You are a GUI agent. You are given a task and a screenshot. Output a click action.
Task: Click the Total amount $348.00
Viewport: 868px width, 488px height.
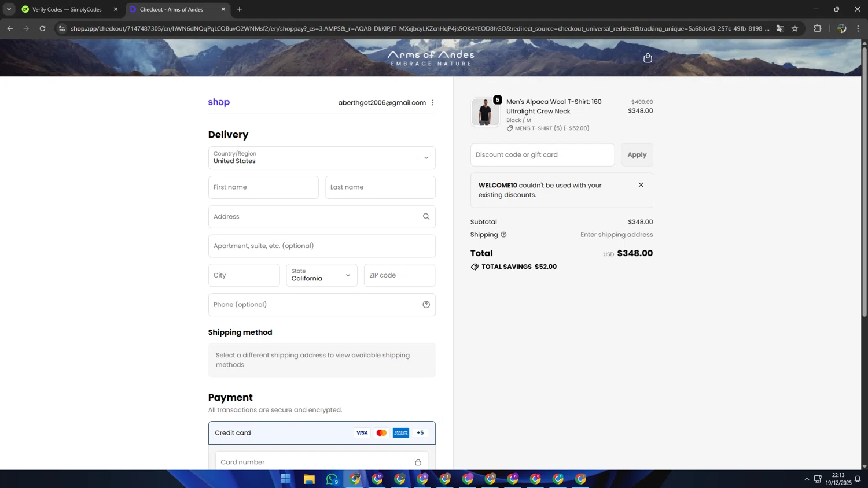tap(635, 253)
